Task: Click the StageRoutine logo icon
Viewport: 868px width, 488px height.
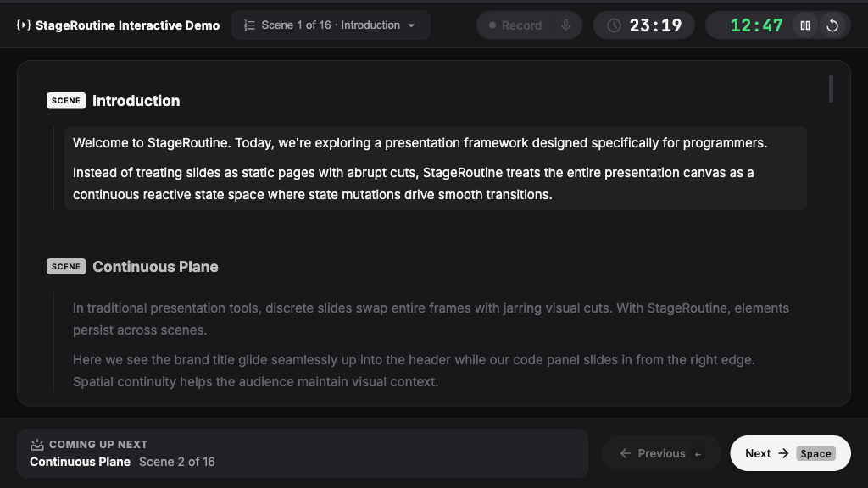Action: [23, 25]
